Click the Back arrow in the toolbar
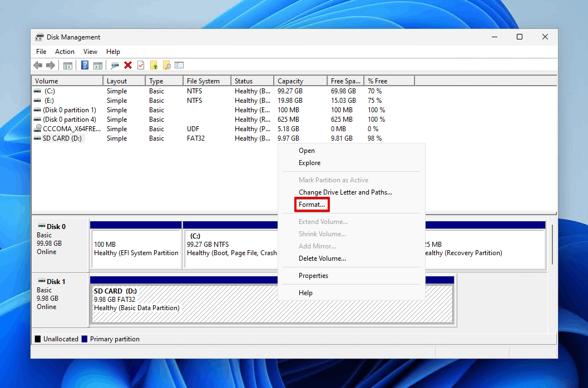 click(38, 65)
